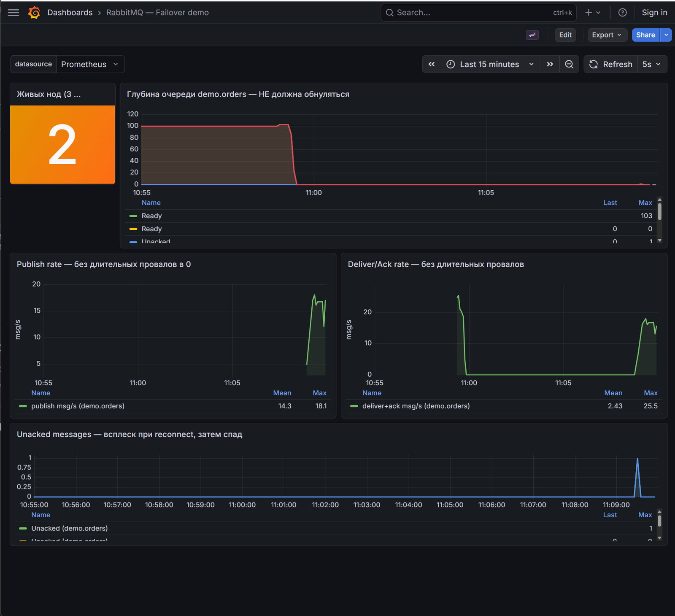Click the Refresh dashboard button
The width and height of the screenshot is (675, 616).
click(x=610, y=64)
